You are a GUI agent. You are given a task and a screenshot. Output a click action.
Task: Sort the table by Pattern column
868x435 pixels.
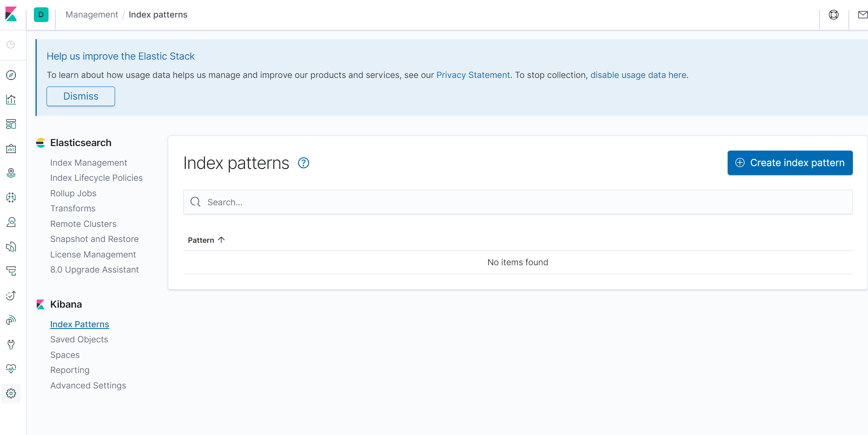click(206, 240)
